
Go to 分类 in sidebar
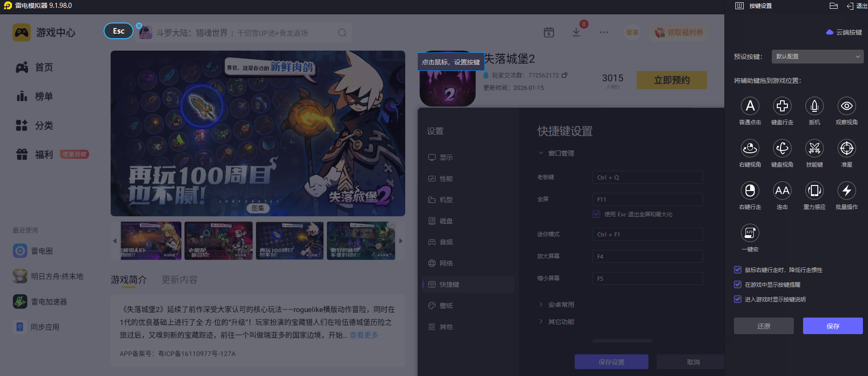tap(35, 125)
